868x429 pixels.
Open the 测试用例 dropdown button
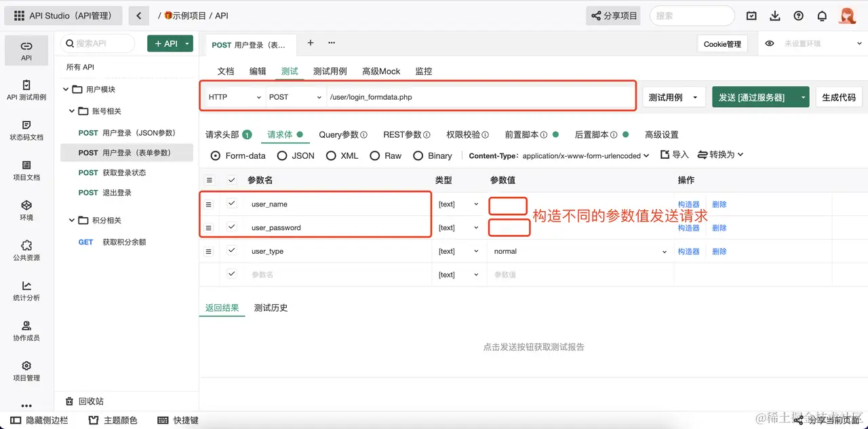pyautogui.click(x=673, y=97)
